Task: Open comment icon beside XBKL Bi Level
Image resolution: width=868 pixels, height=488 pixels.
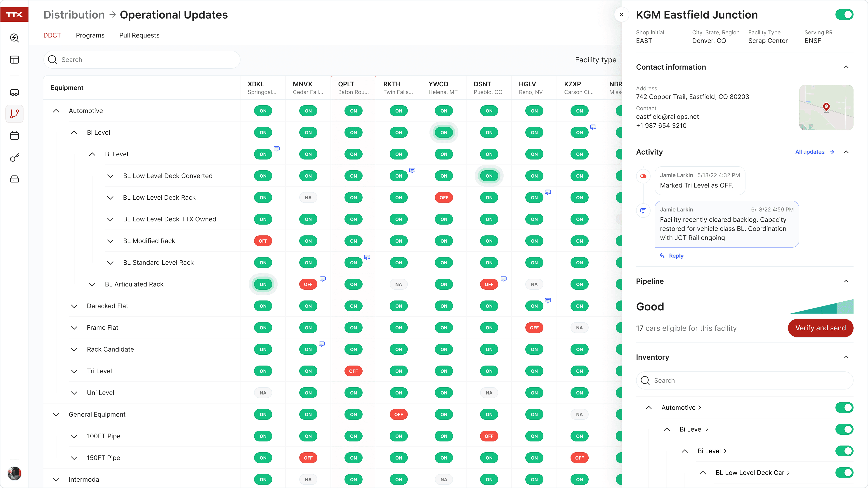Action: point(277,148)
